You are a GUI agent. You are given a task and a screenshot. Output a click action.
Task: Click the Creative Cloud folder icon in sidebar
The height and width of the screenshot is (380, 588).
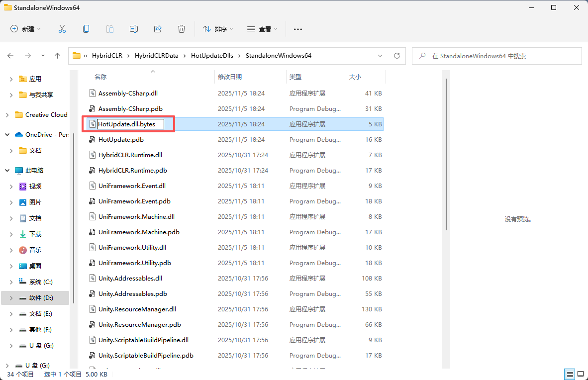click(19, 115)
